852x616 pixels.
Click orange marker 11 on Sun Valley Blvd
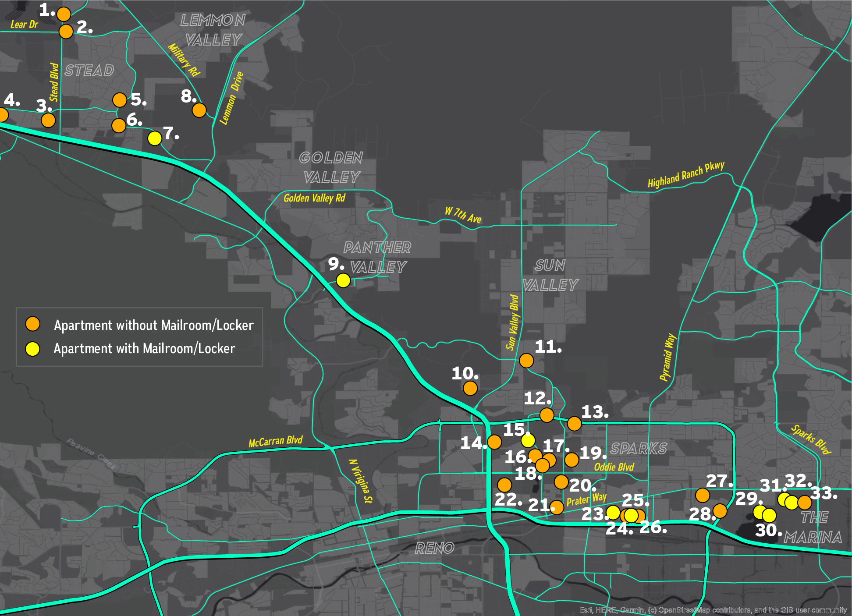(x=526, y=361)
